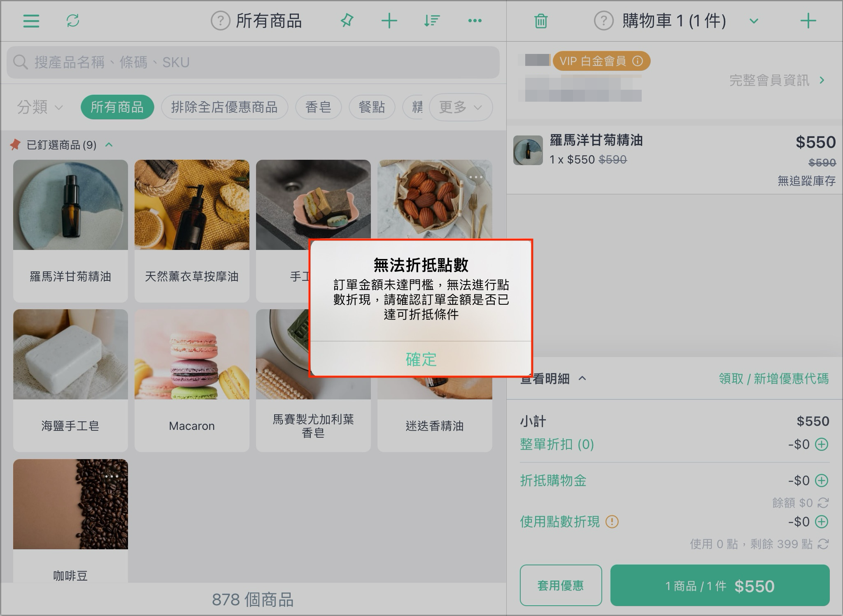
Task: Select the 所有商品 category tab
Action: point(117,107)
